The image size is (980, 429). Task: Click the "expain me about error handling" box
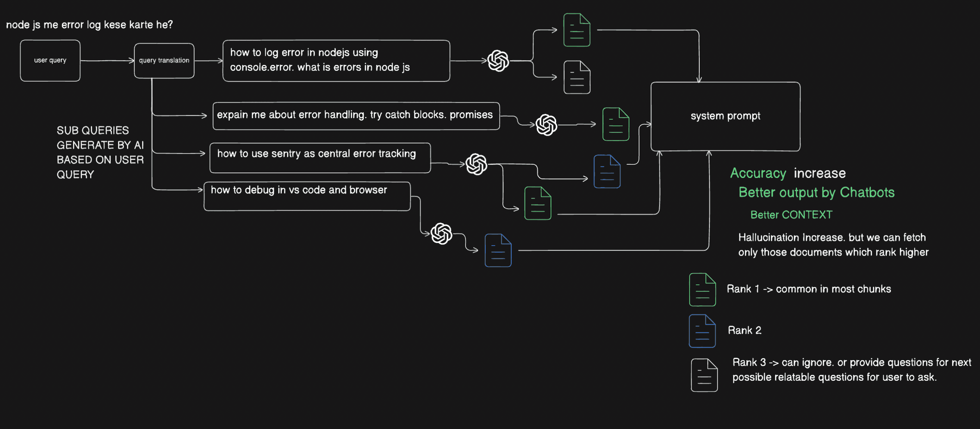[356, 116]
